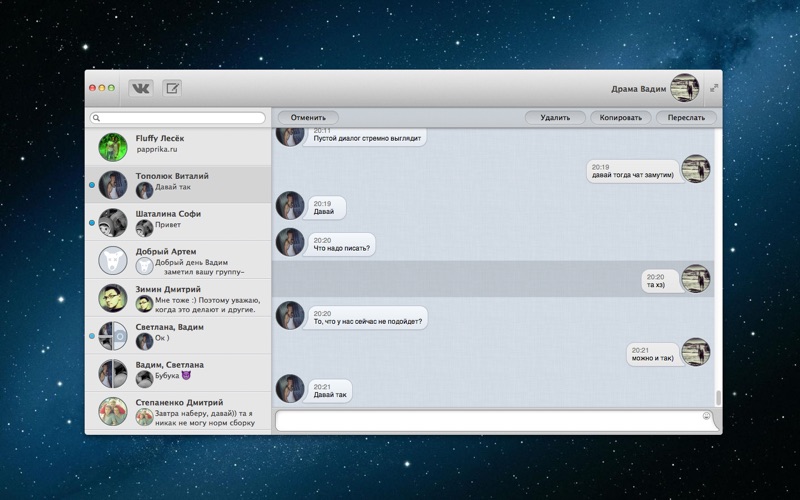Screen dimensions: 800x500
Task: Open the emoji smiley picker
Action: 707,416
